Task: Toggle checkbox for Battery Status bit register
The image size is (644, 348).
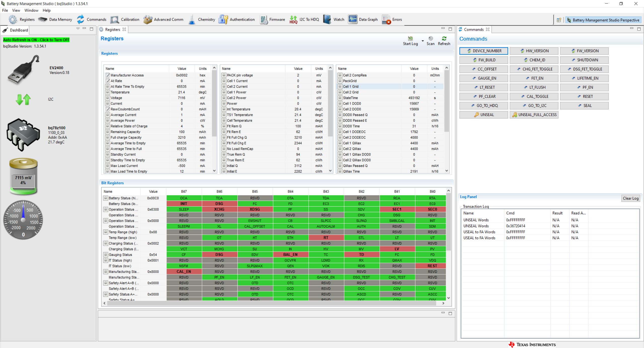Action: click(x=106, y=198)
